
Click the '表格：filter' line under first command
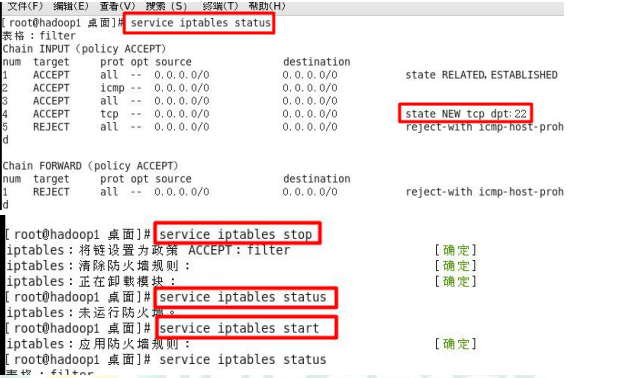39,36
